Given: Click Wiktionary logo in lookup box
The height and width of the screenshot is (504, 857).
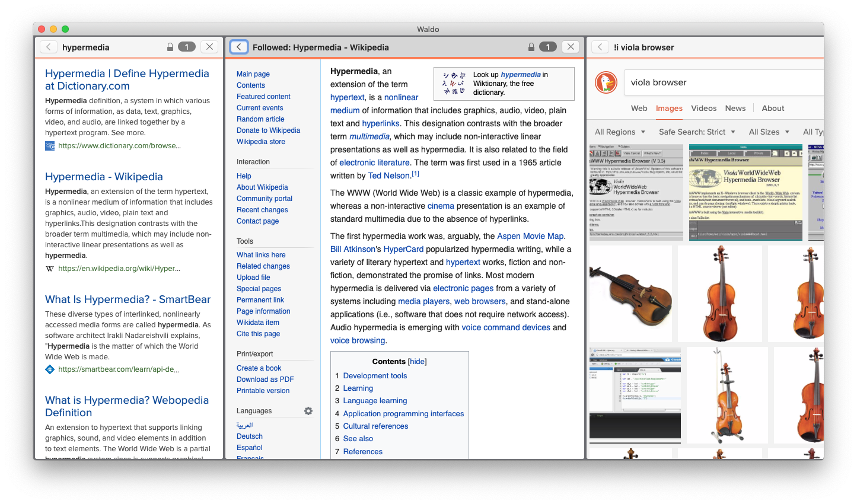Looking at the screenshot, I should coord(454,84).
